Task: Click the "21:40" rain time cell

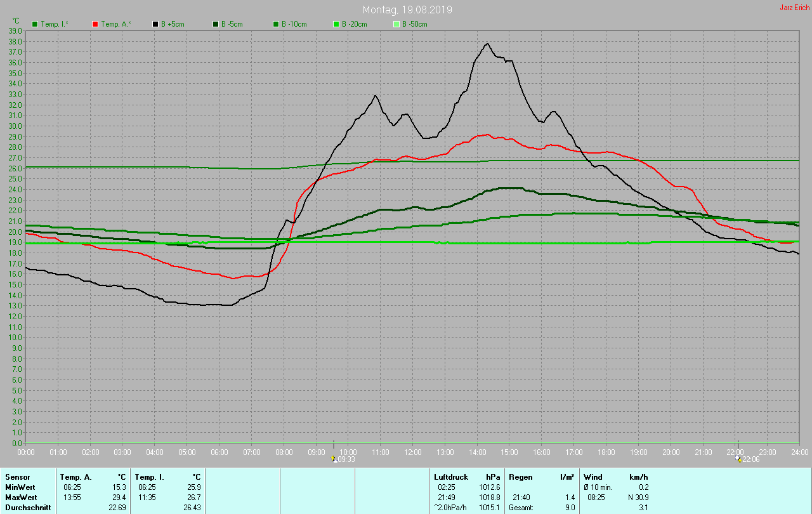Action: click(x=521, y=498)
